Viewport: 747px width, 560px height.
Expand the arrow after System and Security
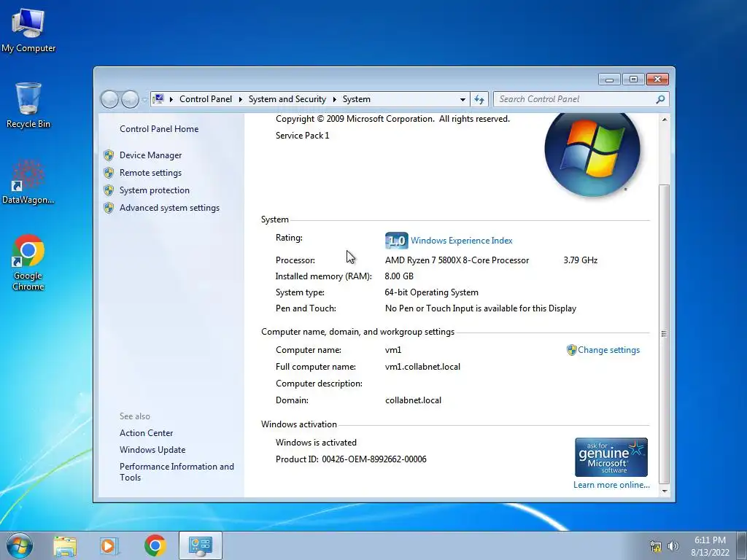pos(334,99)
